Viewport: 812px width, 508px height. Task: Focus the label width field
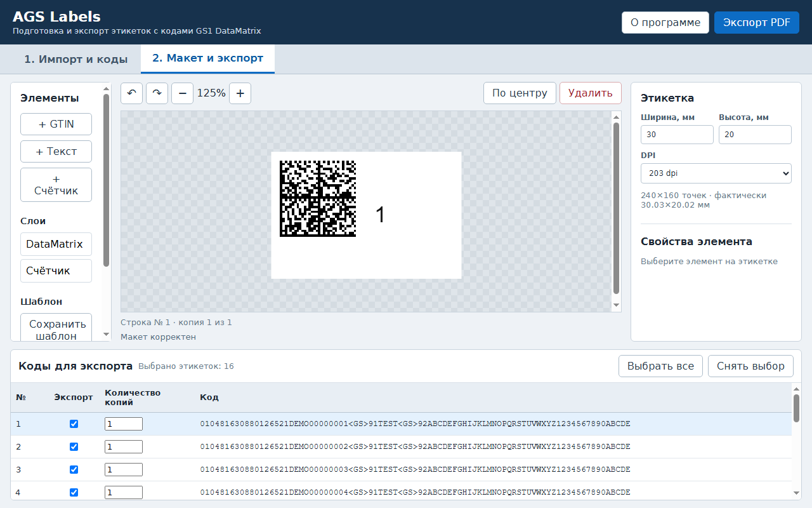point(677,135)
